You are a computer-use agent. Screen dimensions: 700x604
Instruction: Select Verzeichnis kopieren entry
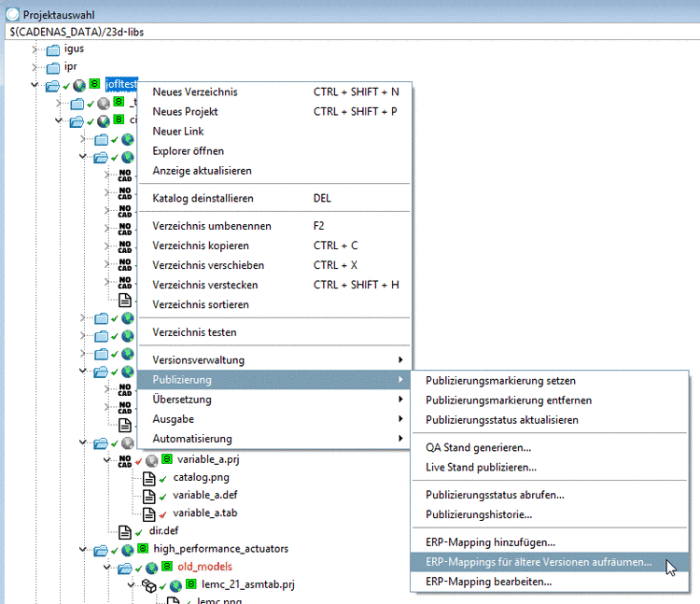point(274,246)
